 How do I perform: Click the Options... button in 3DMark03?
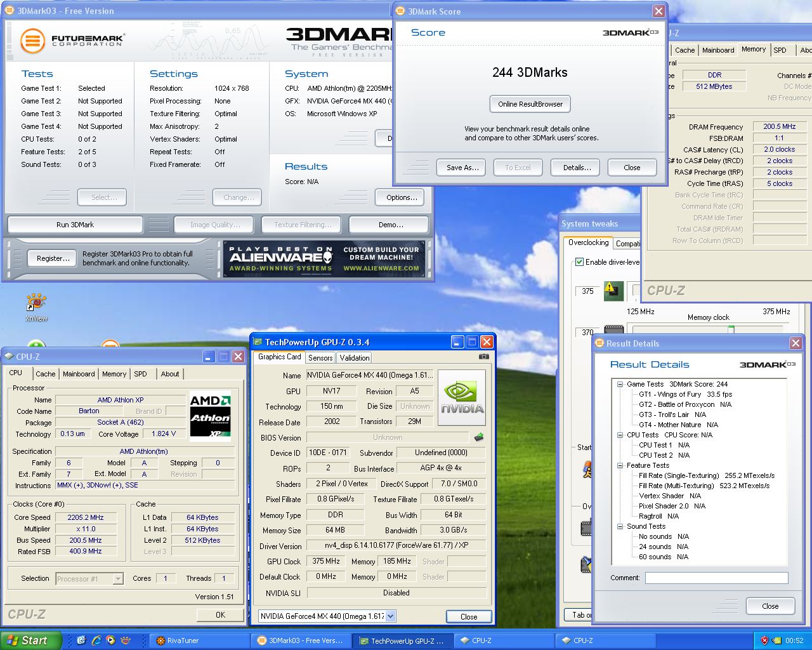point(402,197)
